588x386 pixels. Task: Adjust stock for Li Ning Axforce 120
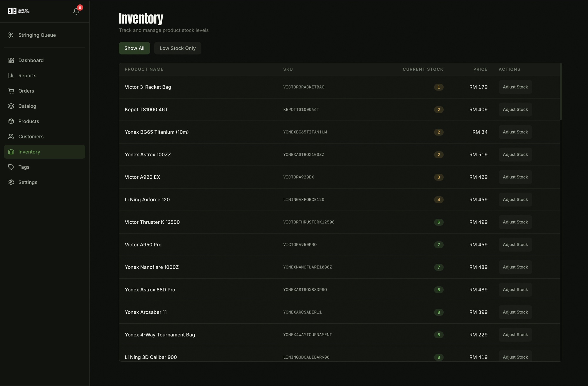[x=515, y=200]
